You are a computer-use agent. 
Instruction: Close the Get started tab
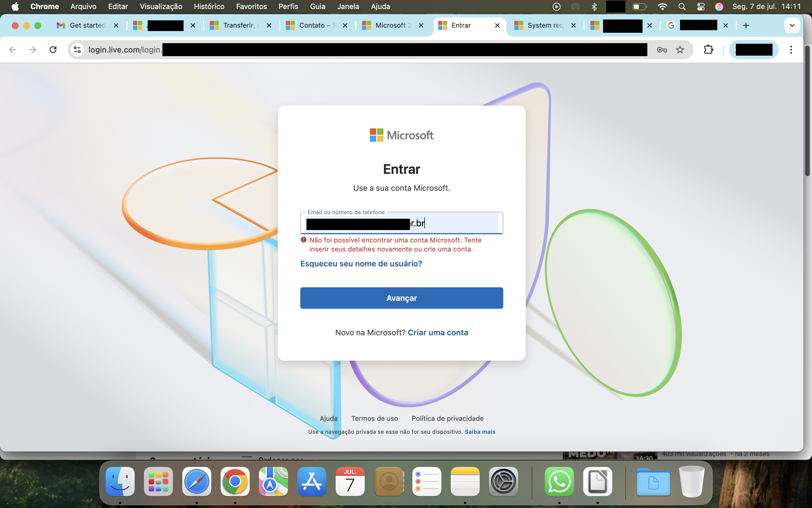coord(116,25)
